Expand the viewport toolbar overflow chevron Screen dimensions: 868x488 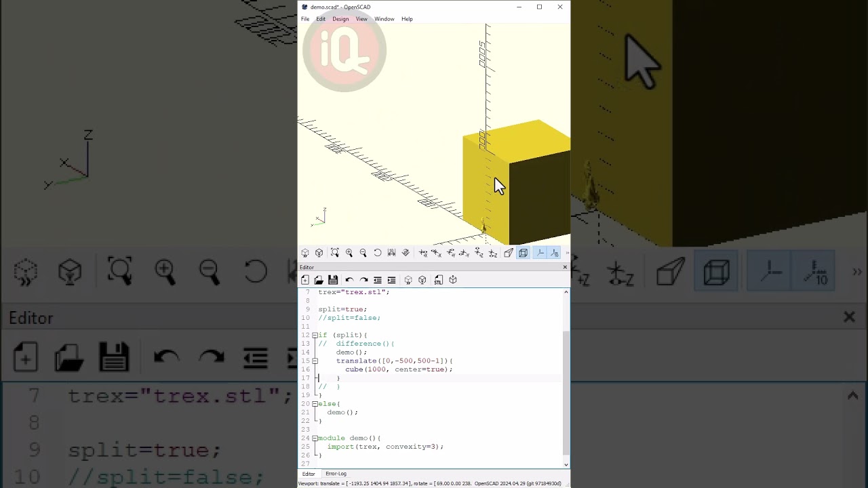pos(567,253)
